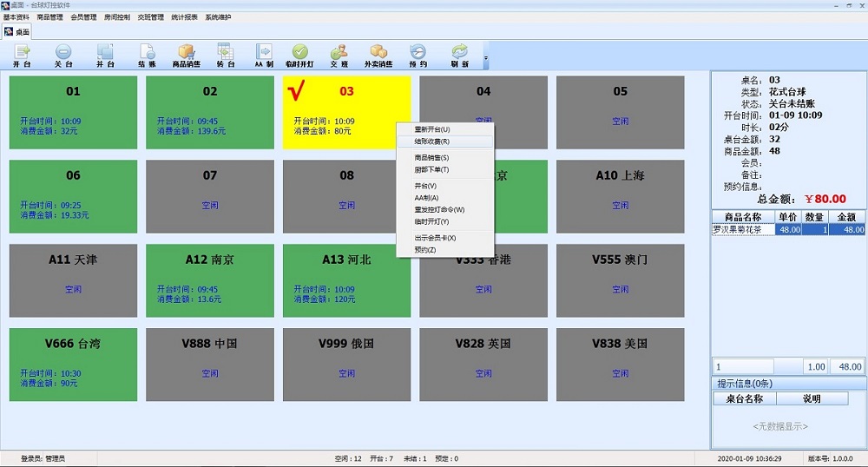Open the 会员管理 menu

point(83,17)
